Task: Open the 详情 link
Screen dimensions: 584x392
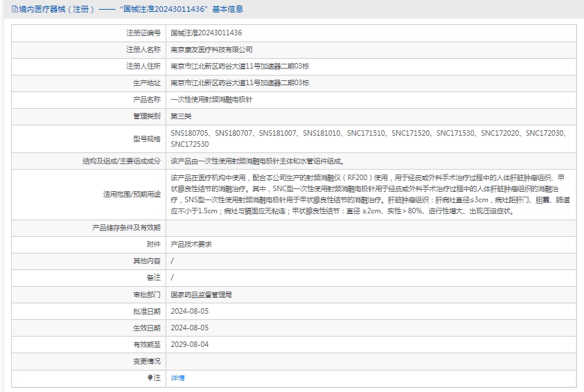Action: (178, 378)
